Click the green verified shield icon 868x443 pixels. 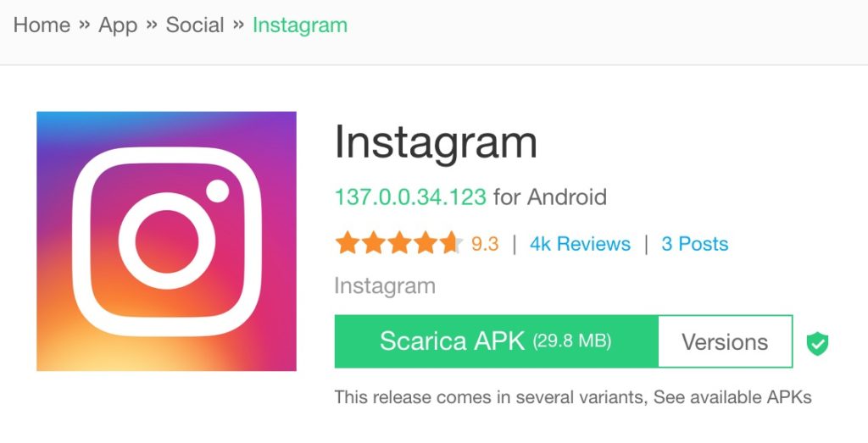(x=817, y=343)
